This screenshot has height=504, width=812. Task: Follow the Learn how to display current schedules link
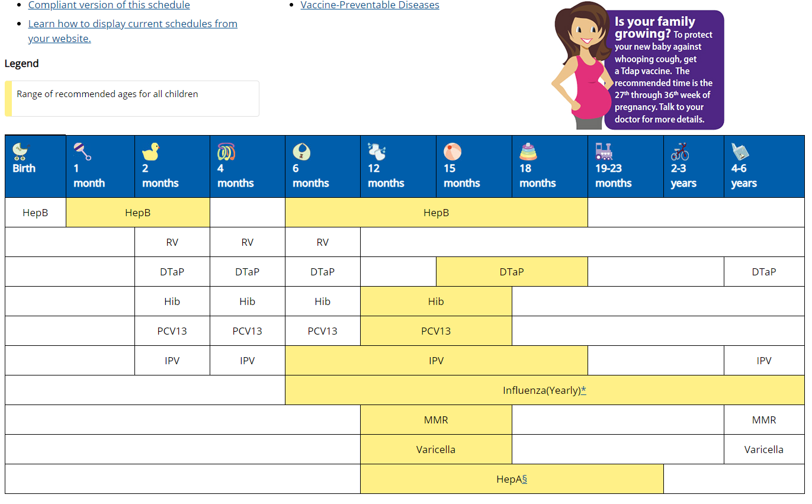pos(133,24)
